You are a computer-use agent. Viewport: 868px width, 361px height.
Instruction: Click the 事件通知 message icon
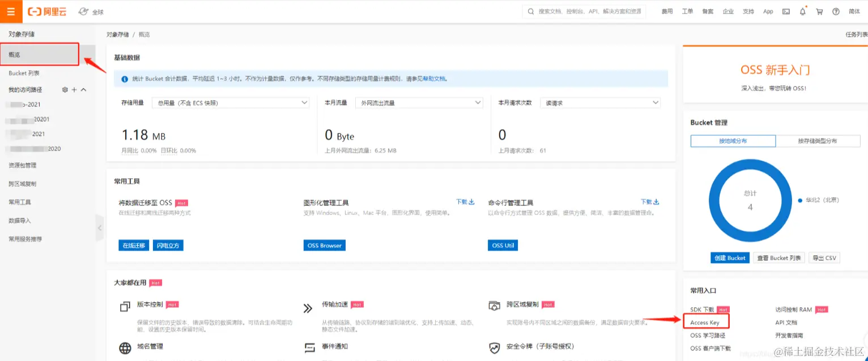310,347
